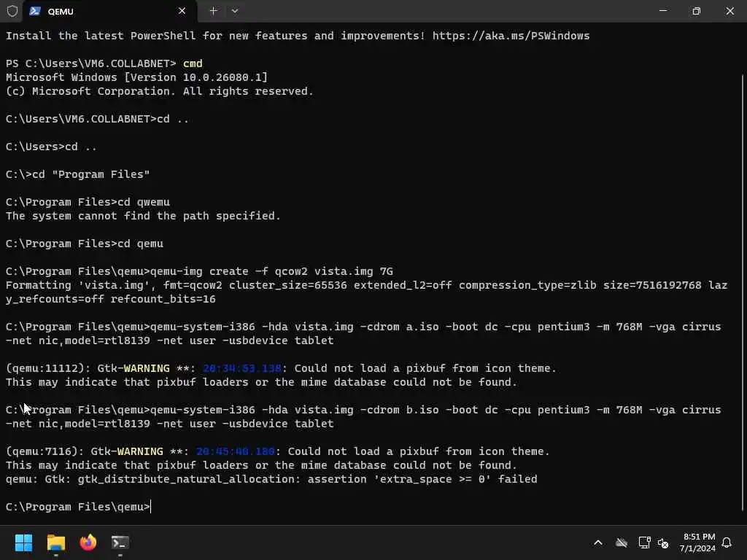The image size is (747, 560).
Task: Click the final C:\Program Files\qemu> prompt line
Action: (78, 507)
